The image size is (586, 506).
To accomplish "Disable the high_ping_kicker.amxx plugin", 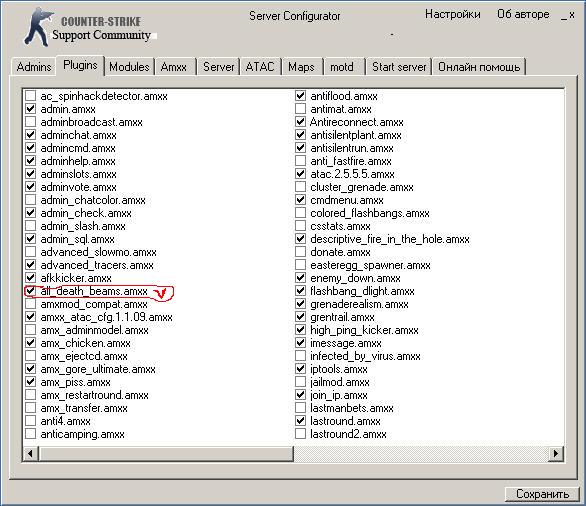I will coord(300,330).
